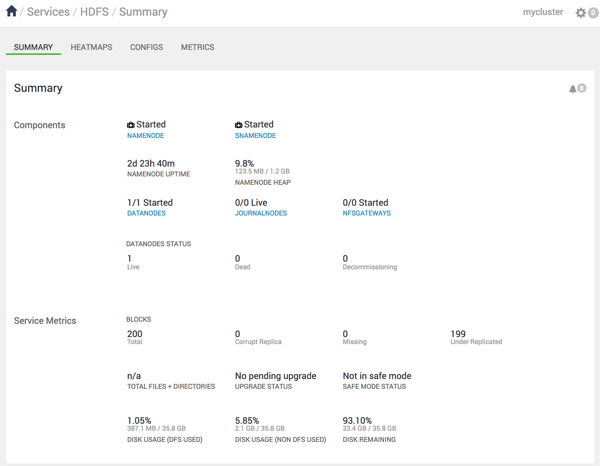Click the notification count badge beside gear

tap(593, 14)
